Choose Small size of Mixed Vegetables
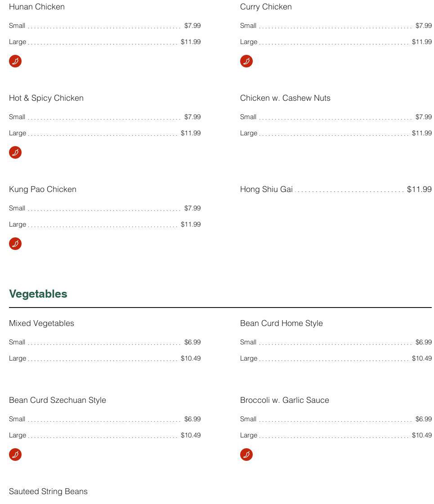This screenshot has width=434, height=504. [17, 342]
